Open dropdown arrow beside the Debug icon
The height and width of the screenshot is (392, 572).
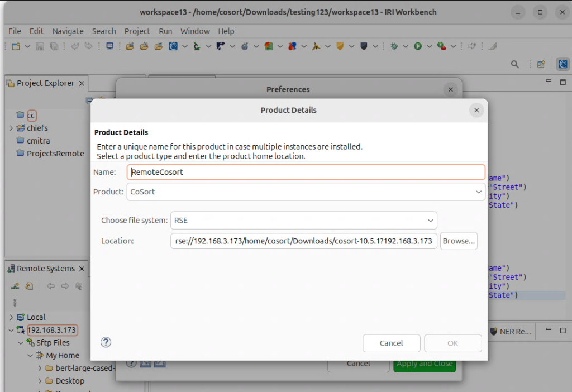[x=406, y=46]
